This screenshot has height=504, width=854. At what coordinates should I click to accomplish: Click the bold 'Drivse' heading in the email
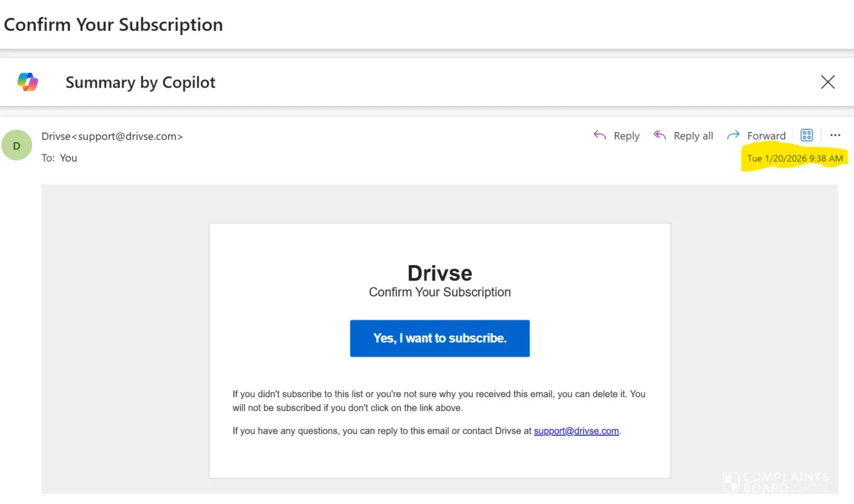440,273
